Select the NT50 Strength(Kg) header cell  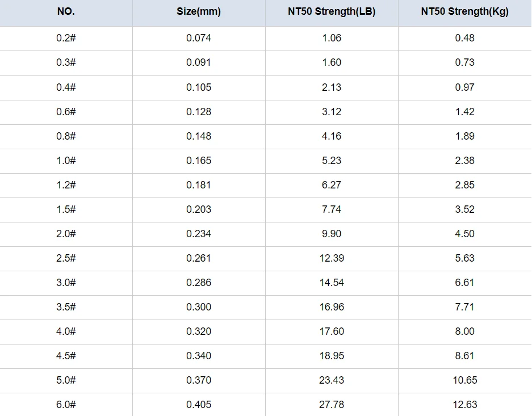464,11
